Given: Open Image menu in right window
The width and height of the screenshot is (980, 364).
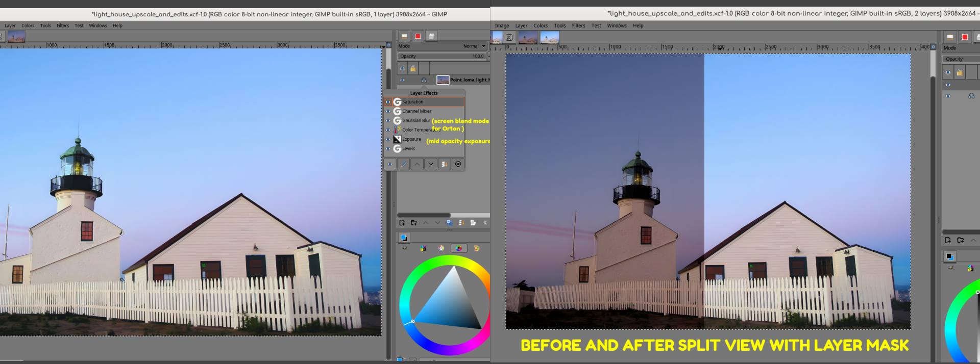Looking at the screenshot, I should 502,25.
